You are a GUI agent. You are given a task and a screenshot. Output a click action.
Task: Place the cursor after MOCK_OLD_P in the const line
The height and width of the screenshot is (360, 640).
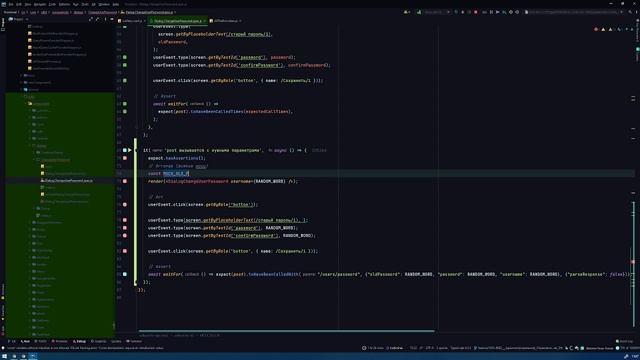pyautogui.click(x=189, y=173)
